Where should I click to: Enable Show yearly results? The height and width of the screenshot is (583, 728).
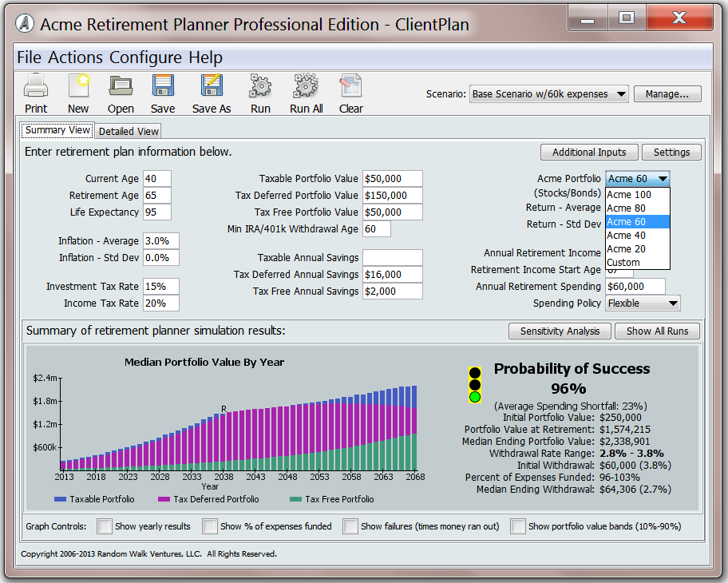point(104,526)
